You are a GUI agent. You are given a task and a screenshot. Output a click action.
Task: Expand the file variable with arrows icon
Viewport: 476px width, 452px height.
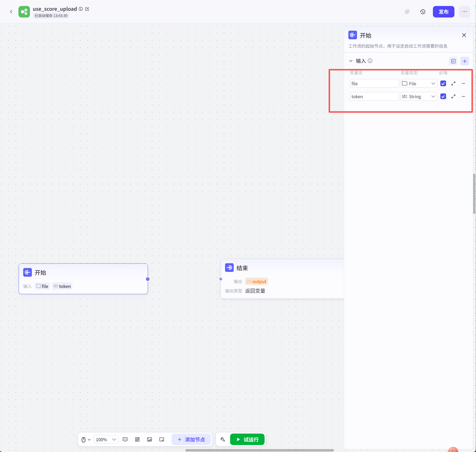coord(453,84)
